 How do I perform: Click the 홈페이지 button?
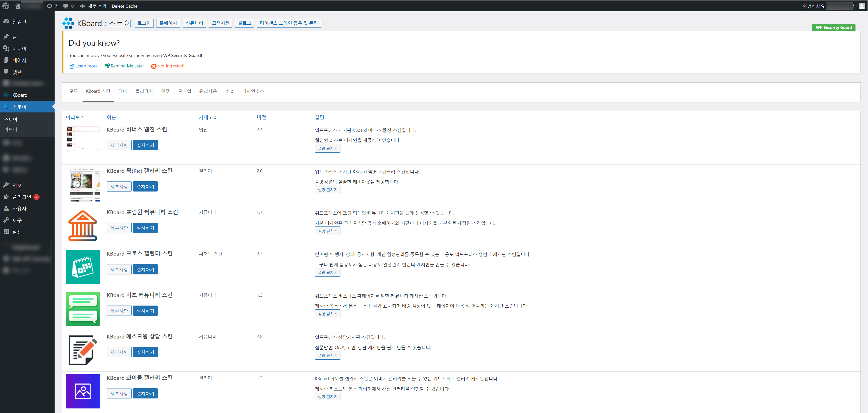coord(168,23)
